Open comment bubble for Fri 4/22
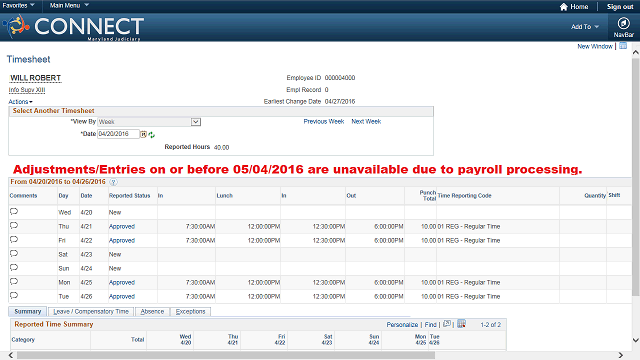This screenshot has height=360, width=640. [14, 239]
